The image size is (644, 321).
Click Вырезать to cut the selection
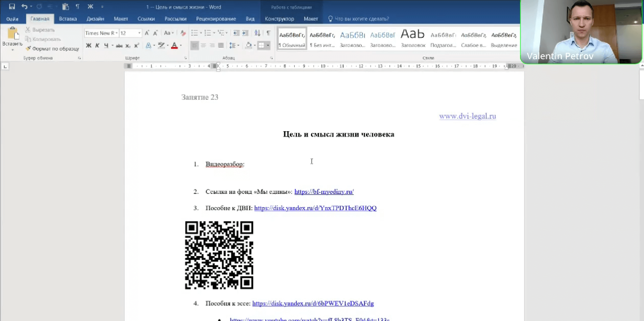point(40,30)
